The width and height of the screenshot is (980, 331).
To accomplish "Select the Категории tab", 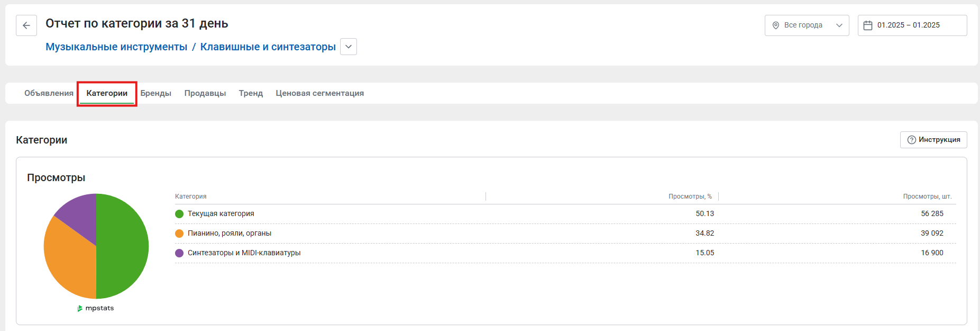I will tap(107, 93).
